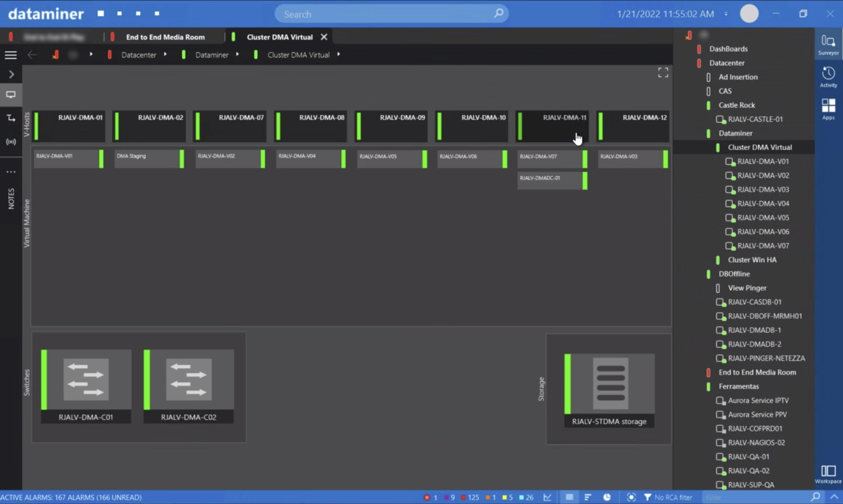Select Cluster Win HA in the tree

tap(752, 260)
